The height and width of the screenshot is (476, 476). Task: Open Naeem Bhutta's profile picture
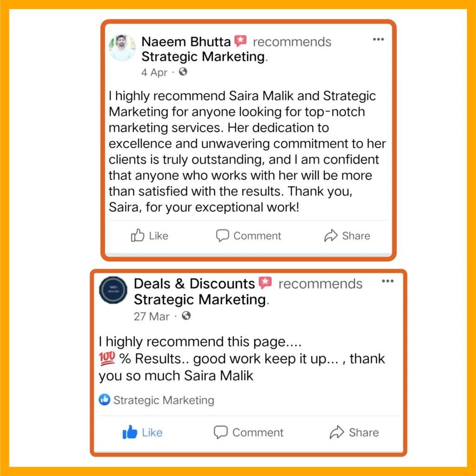click(122, 47)
